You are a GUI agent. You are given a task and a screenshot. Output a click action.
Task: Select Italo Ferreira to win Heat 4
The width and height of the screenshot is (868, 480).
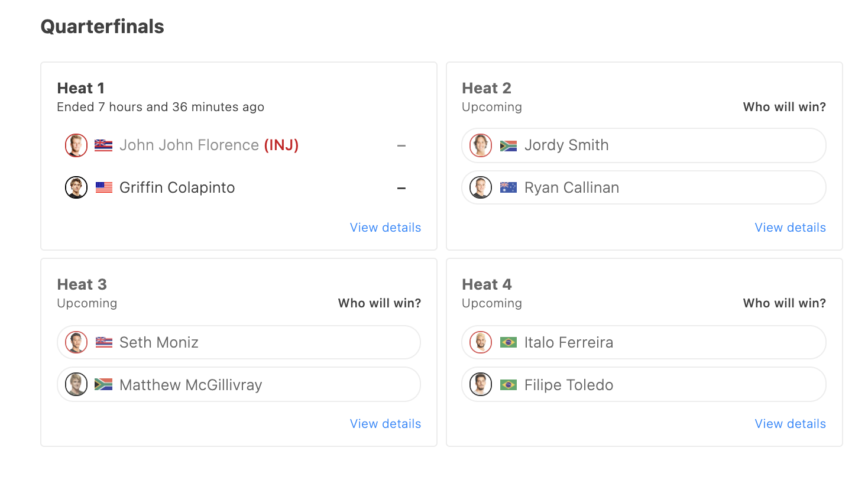pyautogui.click(x=644, y=342)
